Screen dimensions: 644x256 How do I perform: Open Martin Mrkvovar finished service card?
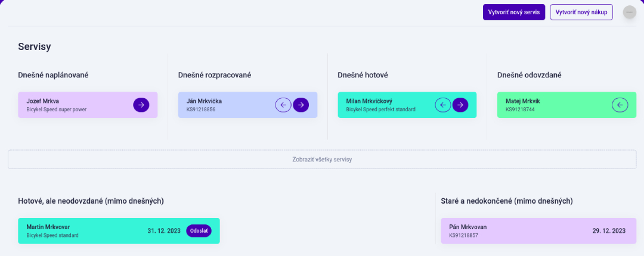[x=119, y=231]
